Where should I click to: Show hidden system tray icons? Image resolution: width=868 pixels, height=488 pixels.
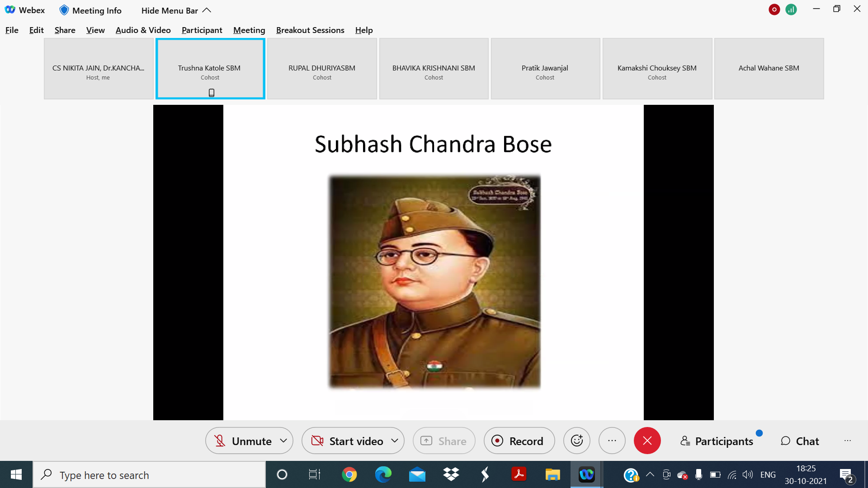(x=650, y=474)
